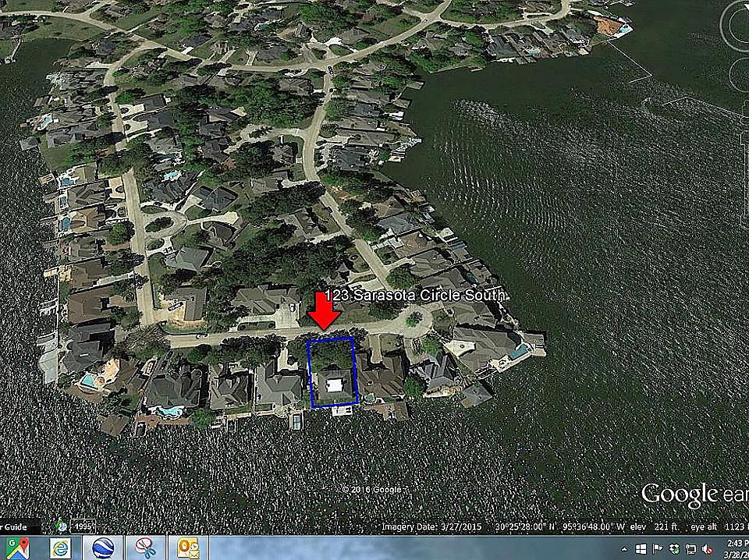This screenshot has width=749, height=560.
Task: Show hidden system tray icons arrow
Action: click(625, 549)
